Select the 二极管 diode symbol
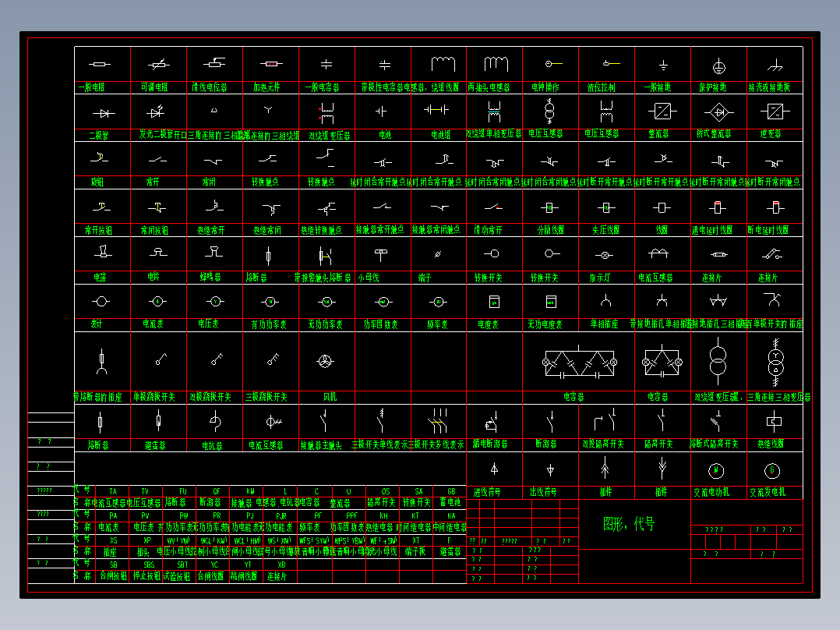The height and width of the screenshot is (630, 840). [104, 113]
